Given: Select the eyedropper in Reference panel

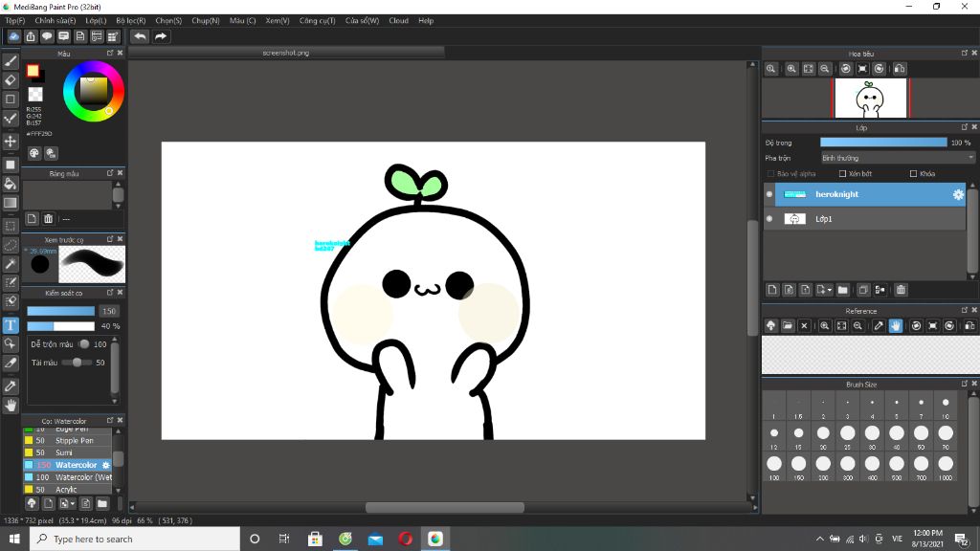Looking at the screenshot, I should pyautogui.click(x=879, y=325).
